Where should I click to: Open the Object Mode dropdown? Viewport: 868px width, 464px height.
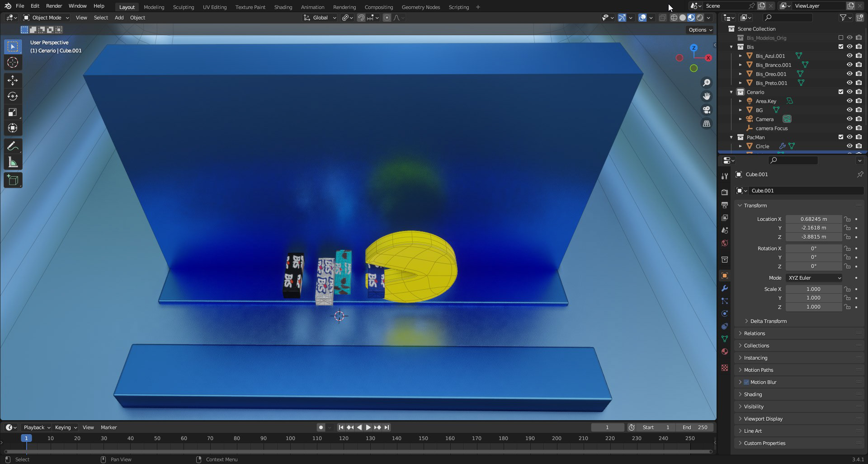(x=46, y=18)
